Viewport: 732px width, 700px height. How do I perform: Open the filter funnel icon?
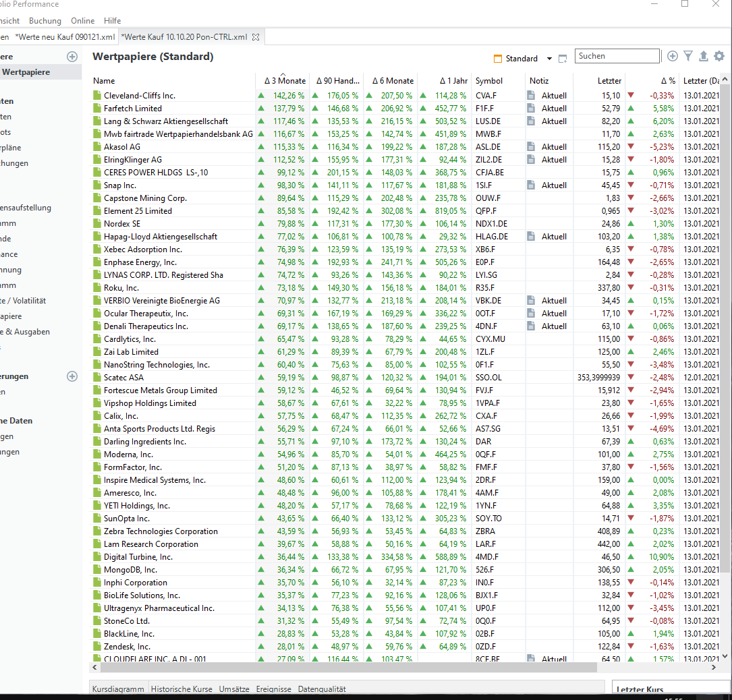click(688, 56)
